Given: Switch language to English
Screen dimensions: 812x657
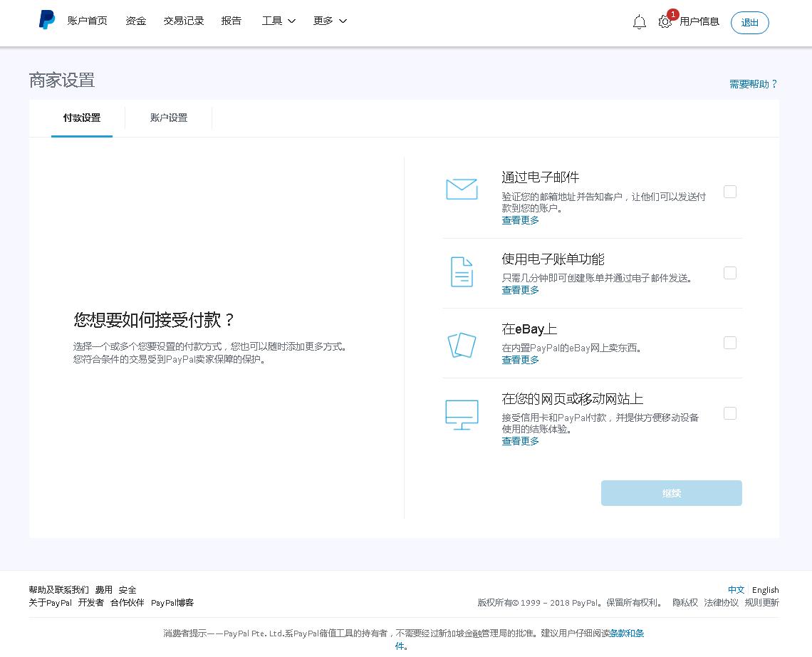Looking at the screenshot, I should click(x=765, y=589).
